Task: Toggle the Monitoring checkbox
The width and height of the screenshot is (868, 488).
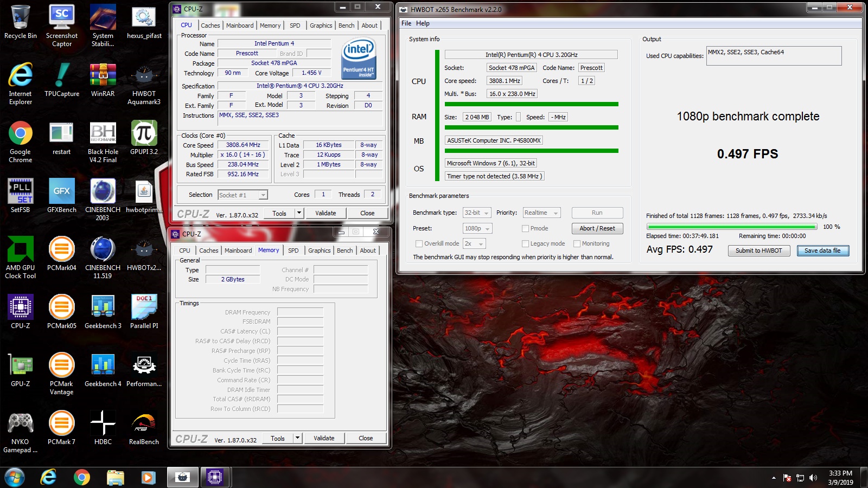Action: click(x=577, y=244)
